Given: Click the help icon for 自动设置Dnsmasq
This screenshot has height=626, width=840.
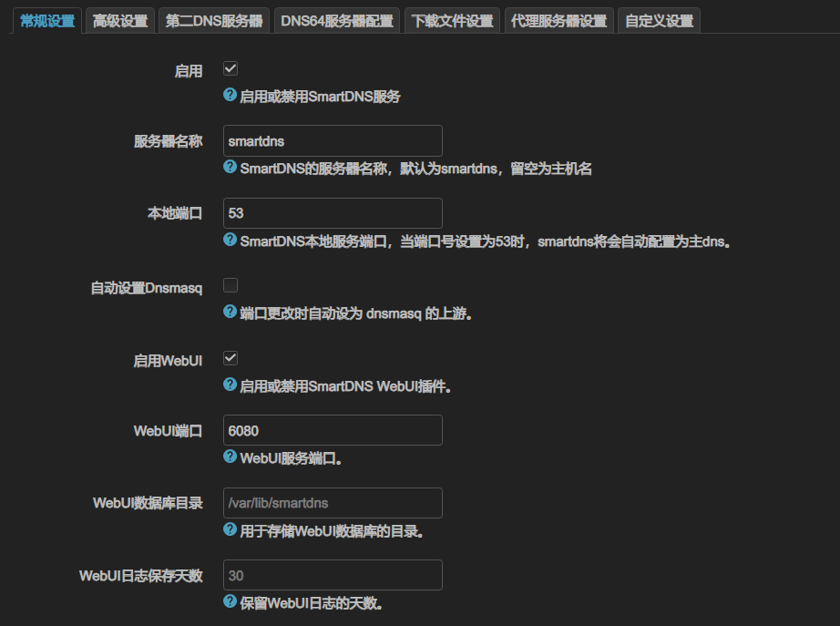Looking at the screenshot, I should click(x=230, y=313).
